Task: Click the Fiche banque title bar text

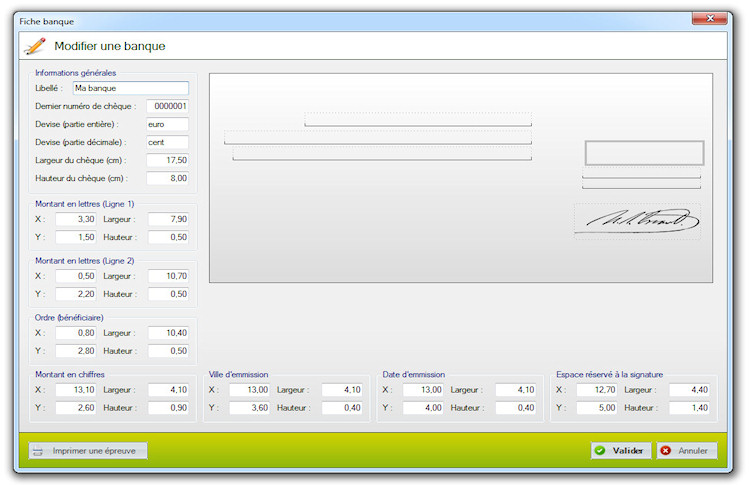Action: 46,22
